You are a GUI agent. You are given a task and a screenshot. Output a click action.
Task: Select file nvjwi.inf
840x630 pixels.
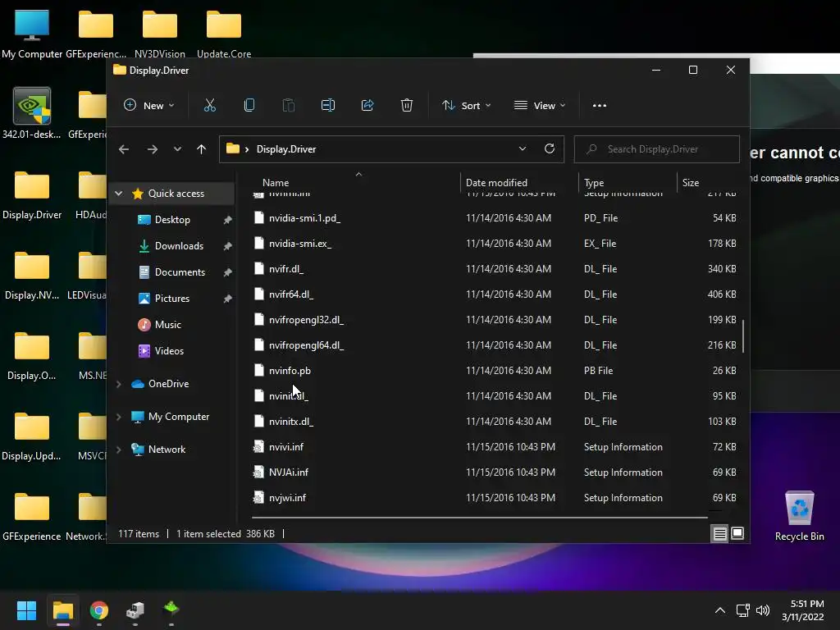pos(494,498)
